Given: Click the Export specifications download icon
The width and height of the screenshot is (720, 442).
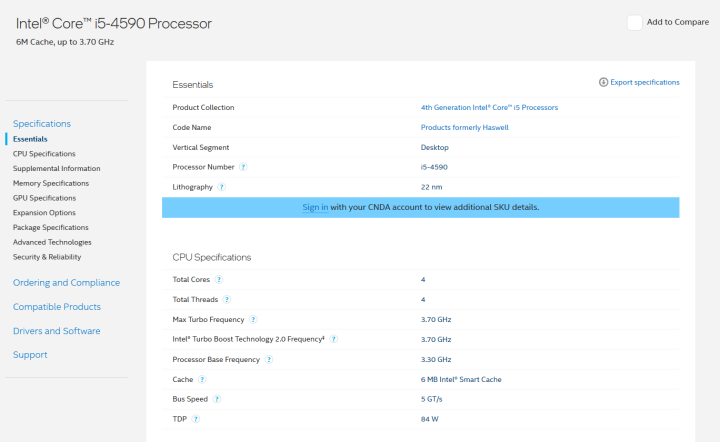Looking at the screenshot, I should (603, 82).
